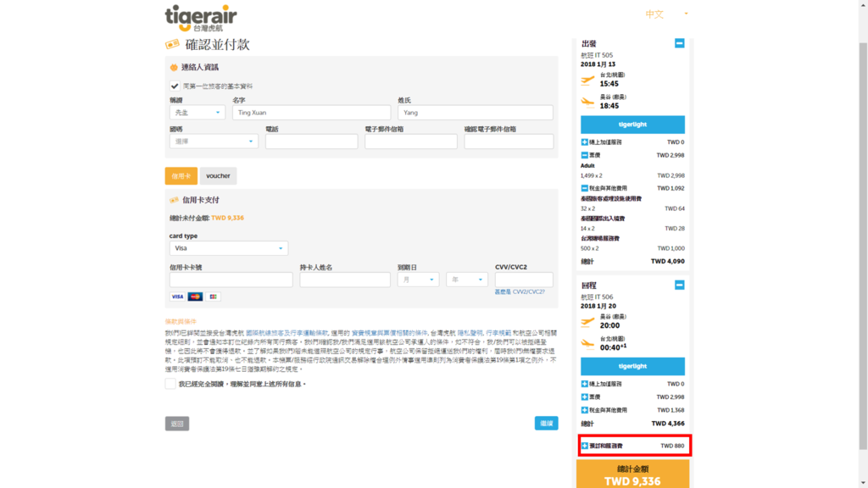Click the 總計 TWD 4,090 subtotal
This screenshot has height=488, width=868.
click(632, 262)
